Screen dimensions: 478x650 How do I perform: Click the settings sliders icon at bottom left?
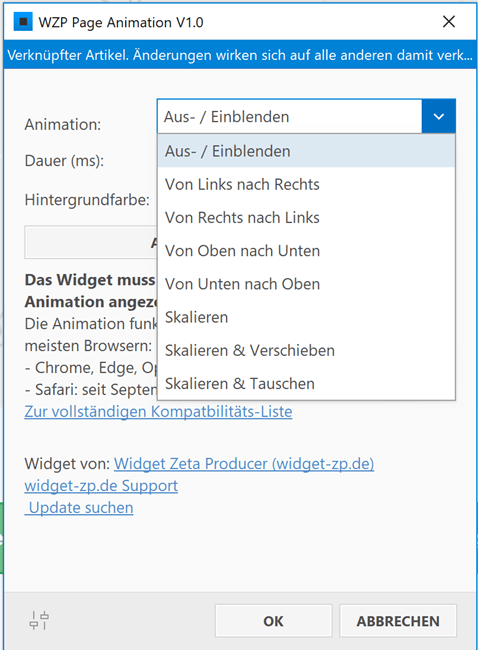pos(39,621)
